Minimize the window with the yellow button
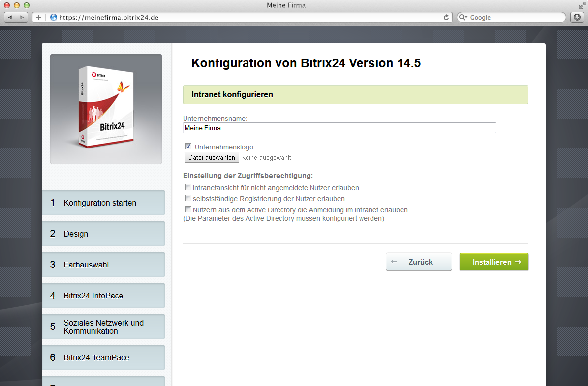 [17, 5]
